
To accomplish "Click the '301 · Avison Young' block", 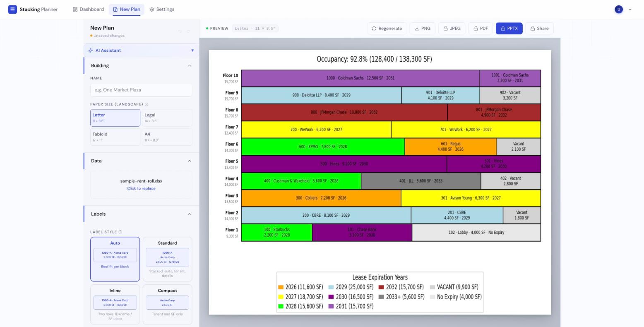I will click(471, 198).
